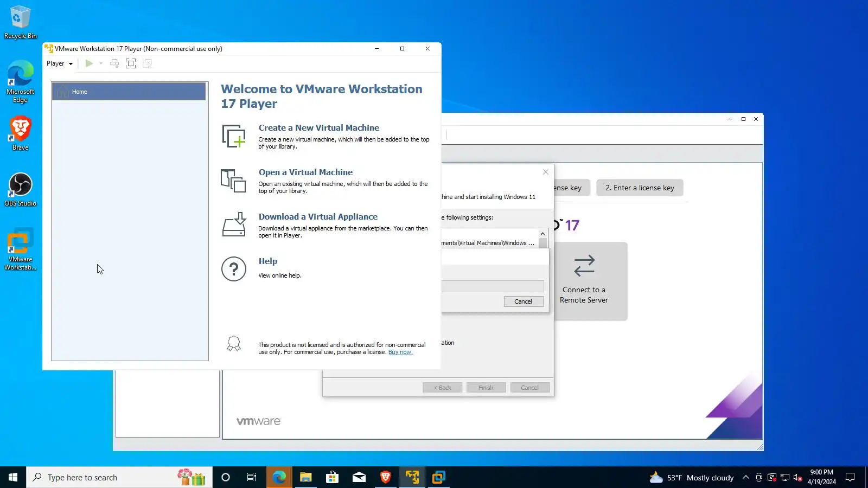Select the Microsoft Edge desktop shortcut
The image size is (868, 488).
pyautogui.click(x=20, y=82)
